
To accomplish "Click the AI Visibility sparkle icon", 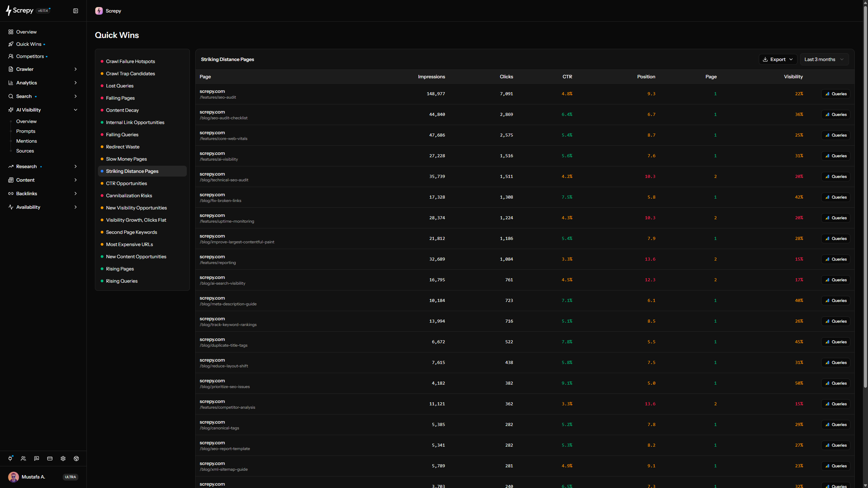I will coord(11,110).
